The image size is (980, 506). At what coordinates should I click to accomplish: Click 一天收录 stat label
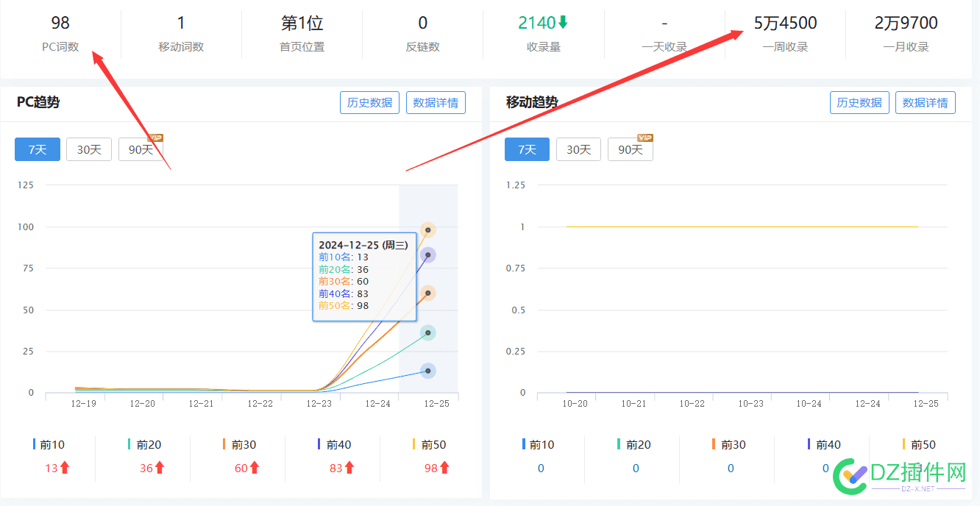(664, 46)
